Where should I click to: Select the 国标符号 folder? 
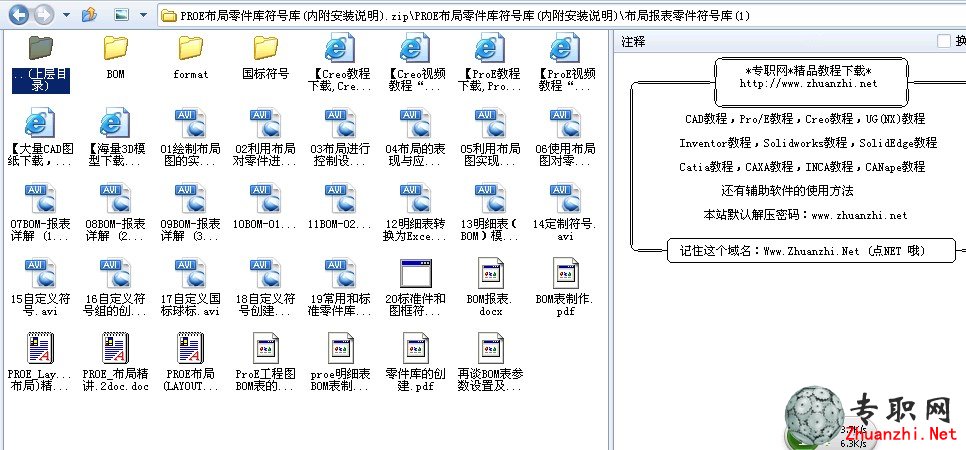[x=266, y=58]
